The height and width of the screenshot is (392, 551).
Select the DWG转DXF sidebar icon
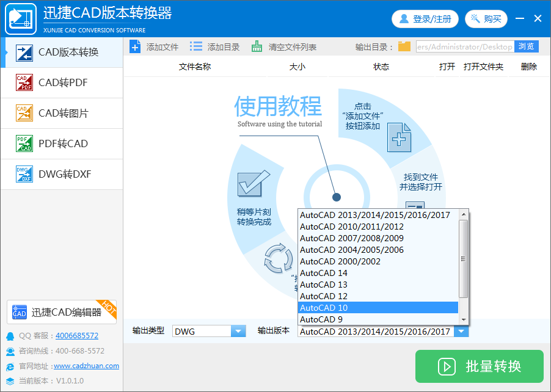point(24,174)
